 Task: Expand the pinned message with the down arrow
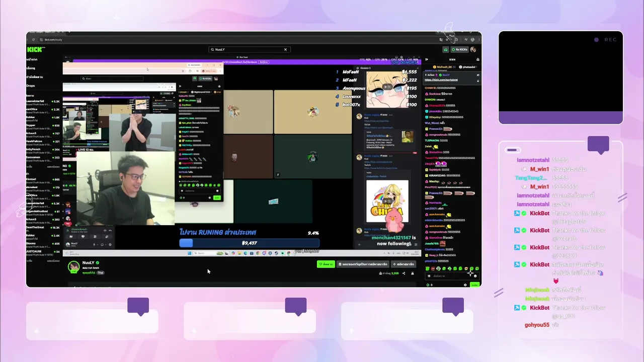tap(477, 80)
